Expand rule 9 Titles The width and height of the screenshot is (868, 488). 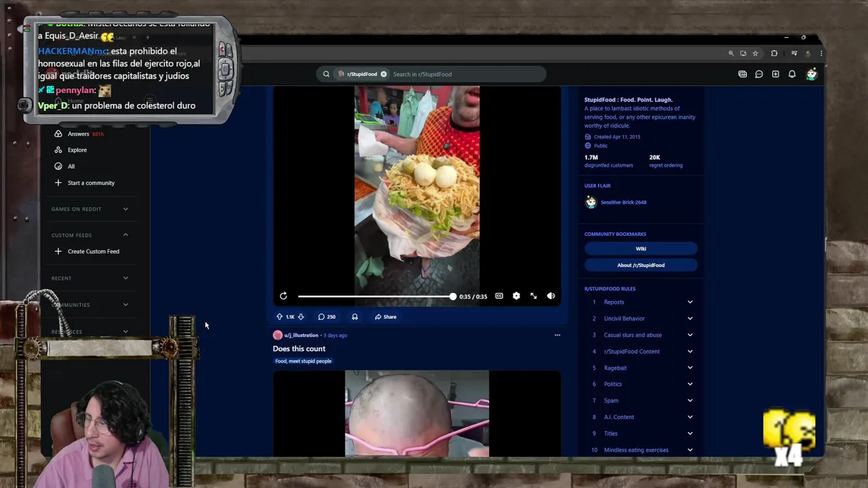click(641, 434)
